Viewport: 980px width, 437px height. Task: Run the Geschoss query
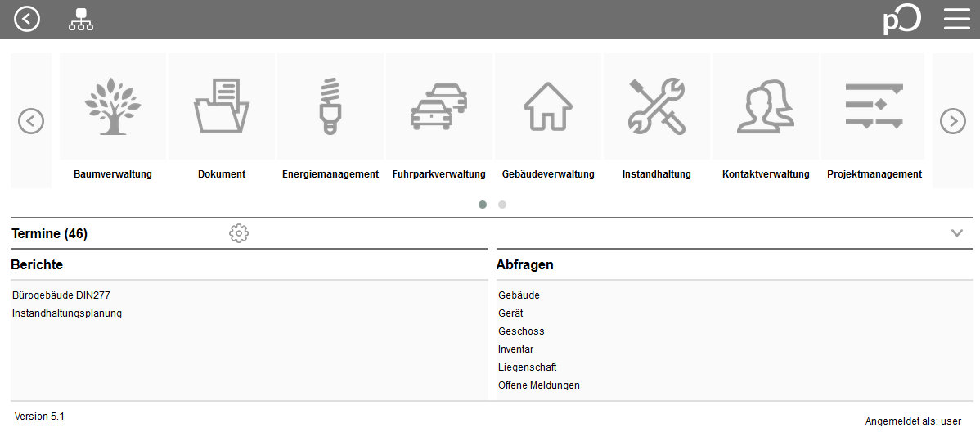[x=521, y=331]
